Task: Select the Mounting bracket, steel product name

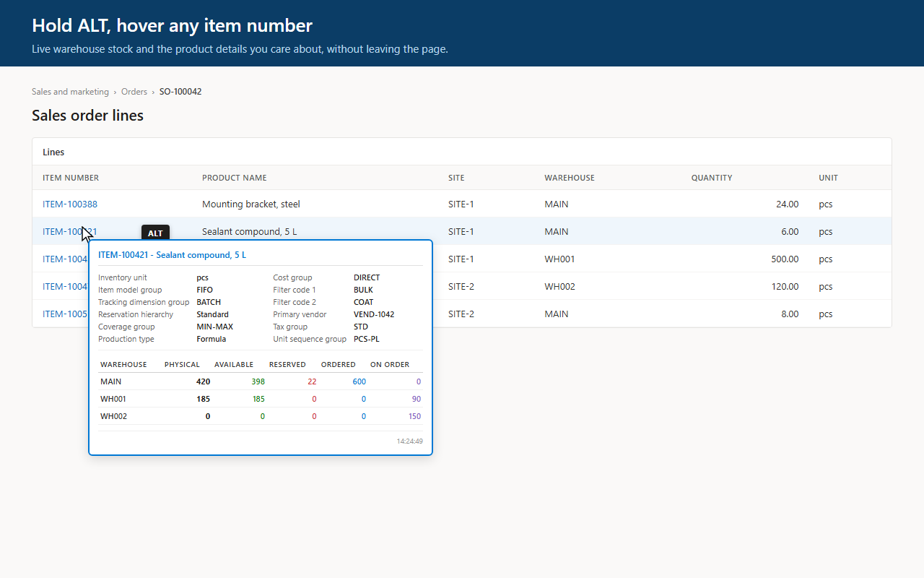Action: (x=251, y=204)
